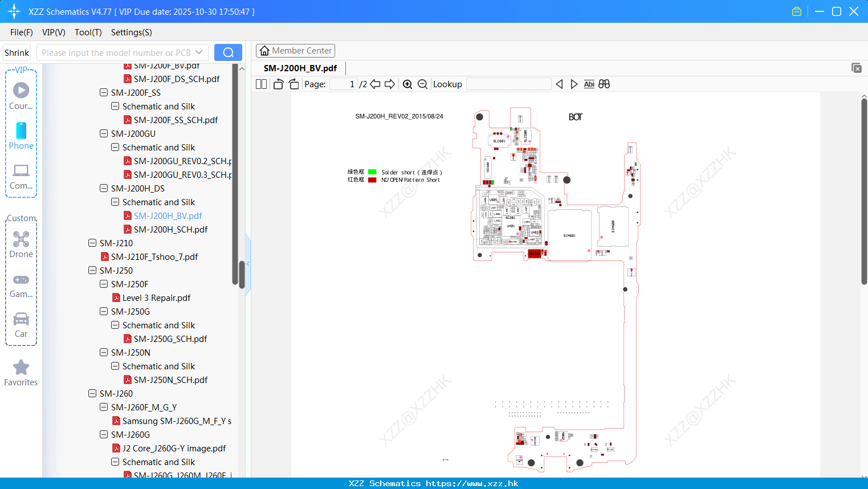Collapse the SM-J200GU node

104,133
